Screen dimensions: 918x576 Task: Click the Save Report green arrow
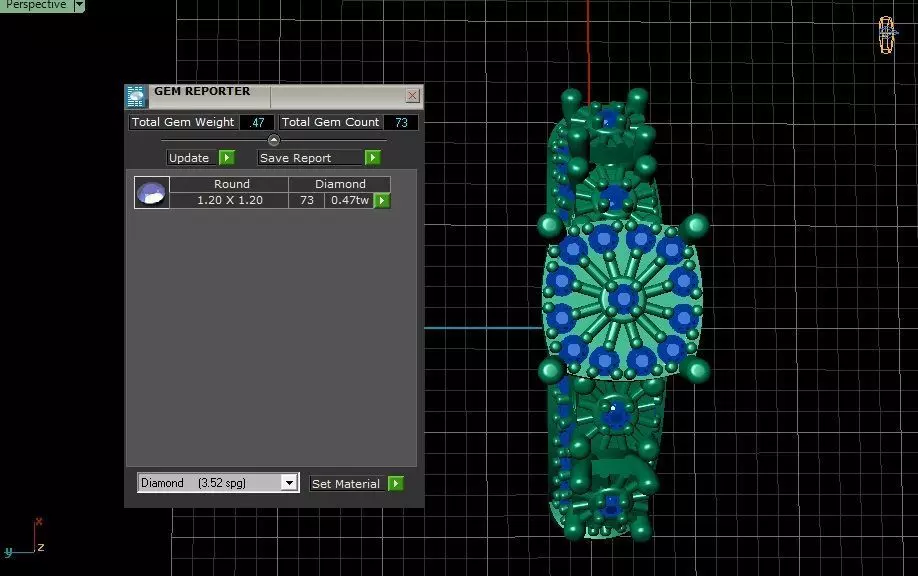(x=372, y=157)
